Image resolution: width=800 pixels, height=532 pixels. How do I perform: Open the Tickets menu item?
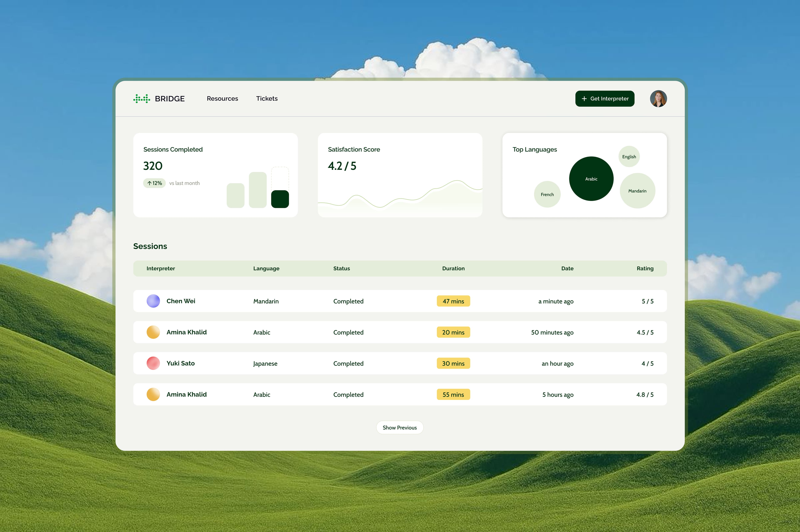(x=267, y=99)
